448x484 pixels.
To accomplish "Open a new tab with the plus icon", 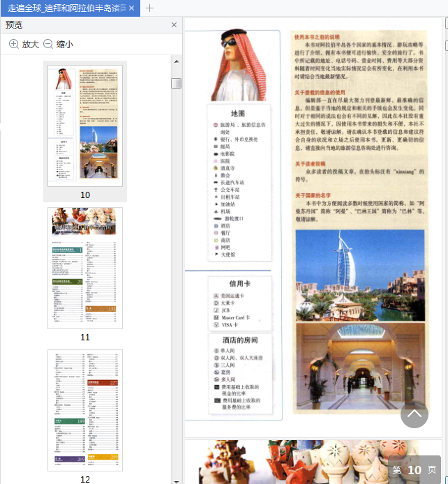I will pyautogui.click(x=150, y=8).
